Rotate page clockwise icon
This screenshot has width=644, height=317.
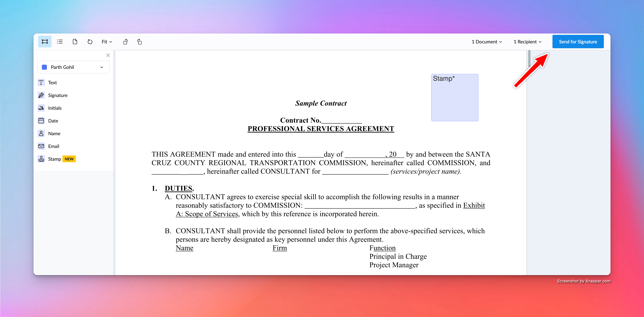coord(140,42)
